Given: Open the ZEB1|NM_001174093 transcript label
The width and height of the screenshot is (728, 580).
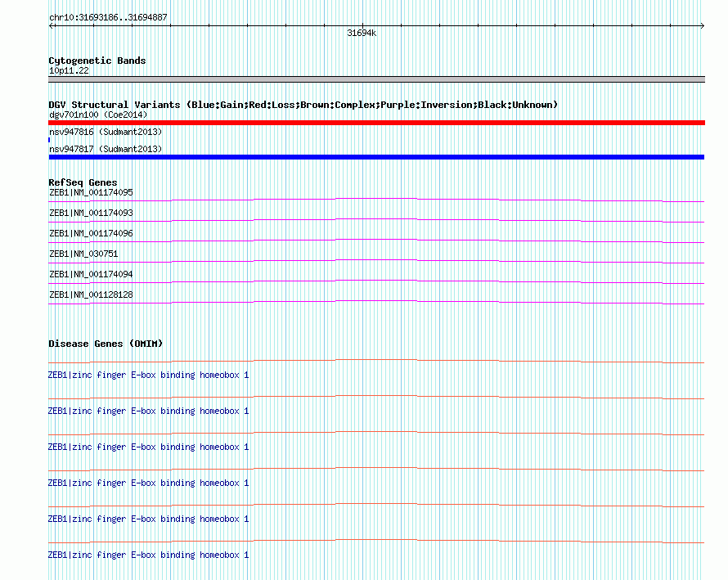Looking at the screenshot, I should (91, 213).
